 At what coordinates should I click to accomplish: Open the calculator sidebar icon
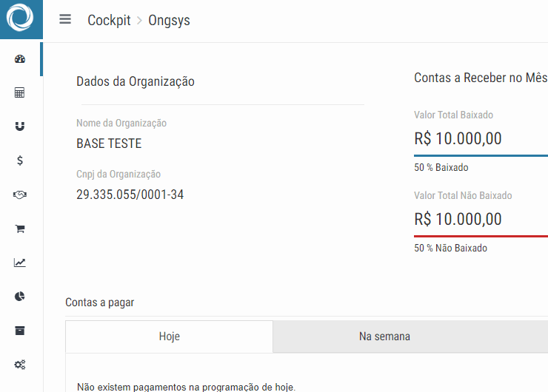pos(19,92)
